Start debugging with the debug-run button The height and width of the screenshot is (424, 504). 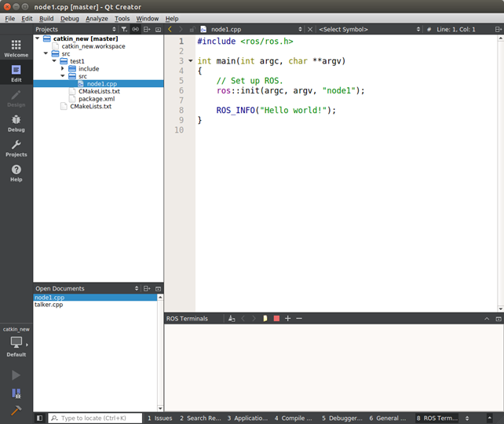16,393
